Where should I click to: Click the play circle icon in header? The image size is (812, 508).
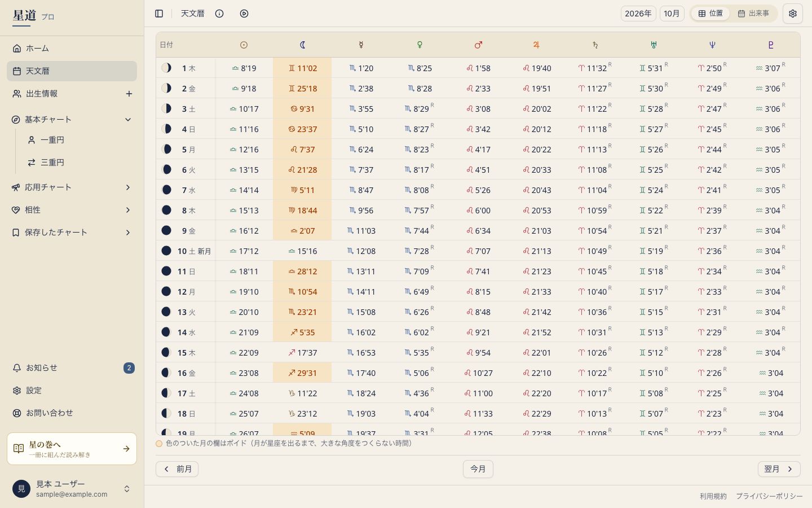(244, 14)
